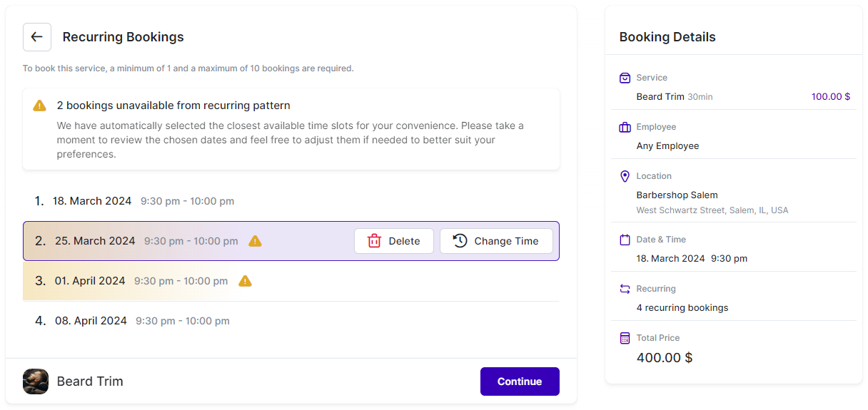The width and height of the screenshot is (868, 410).
Task: Click the Beard Trim service thumbnail
Action: pos(36,381)
